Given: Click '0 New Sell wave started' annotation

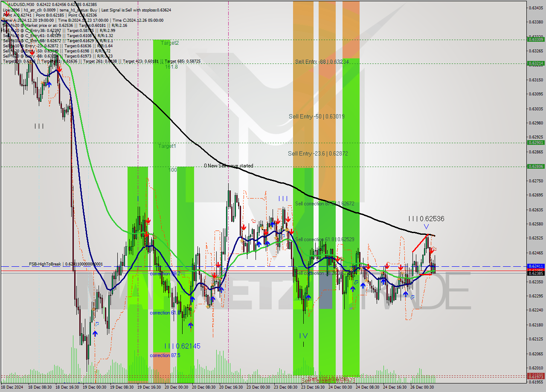Looking at the screenshot, I should [229, 166].
